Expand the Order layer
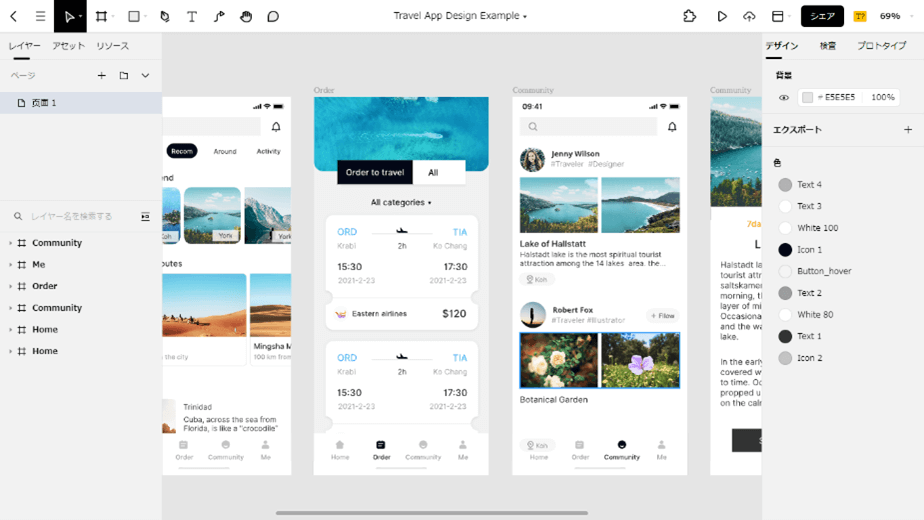This screenshot has width=924, height=520. click(11, 286)
